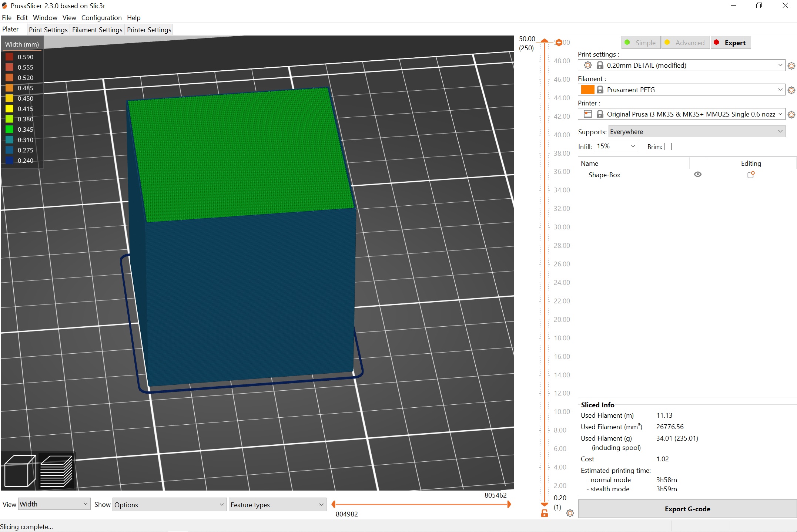Click the orange filament color swatch

click(587, 90)
